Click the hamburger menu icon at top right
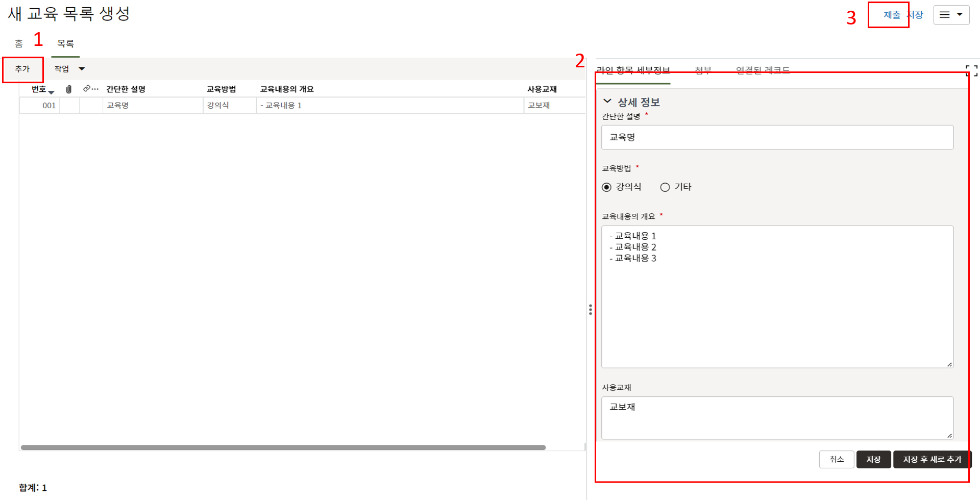Image resolution: width=980 pixels, height=500 pixels. [945, 15]
